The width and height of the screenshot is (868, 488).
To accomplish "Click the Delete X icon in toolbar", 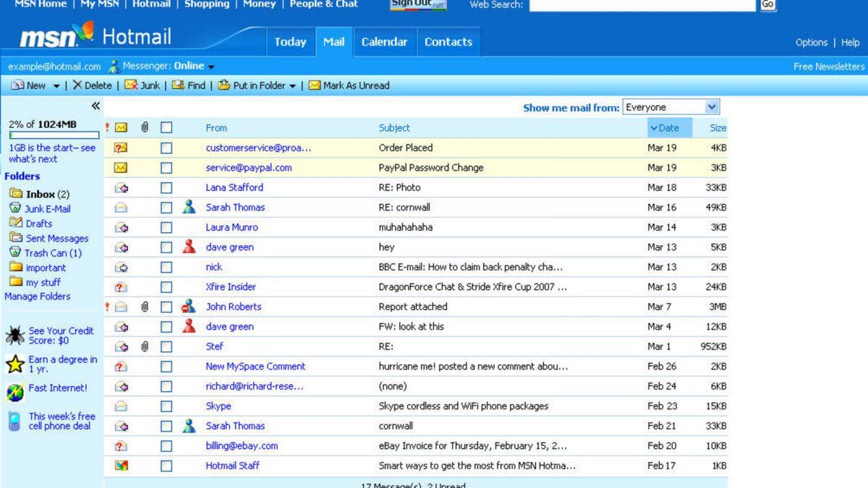I will (77, 85).
